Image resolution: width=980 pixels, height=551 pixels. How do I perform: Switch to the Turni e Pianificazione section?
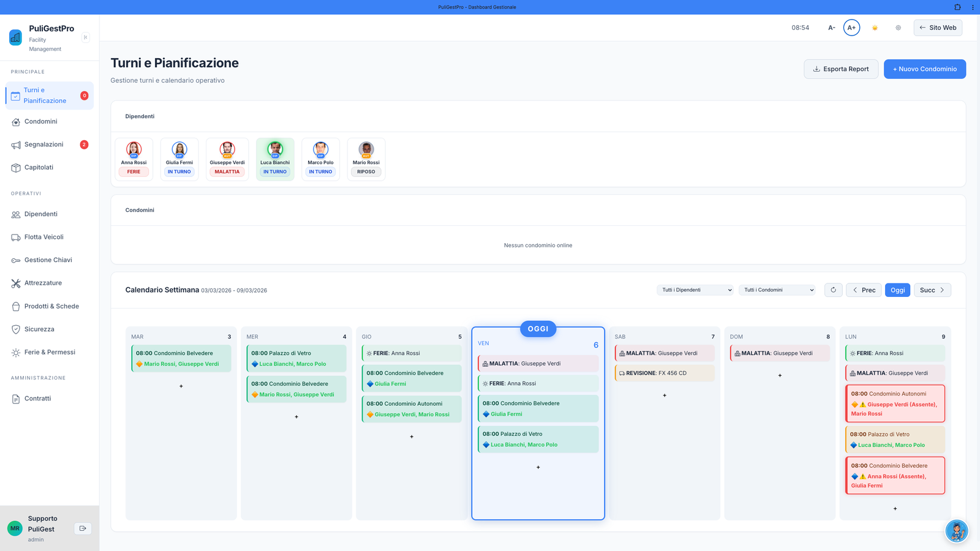coord(44,96)
